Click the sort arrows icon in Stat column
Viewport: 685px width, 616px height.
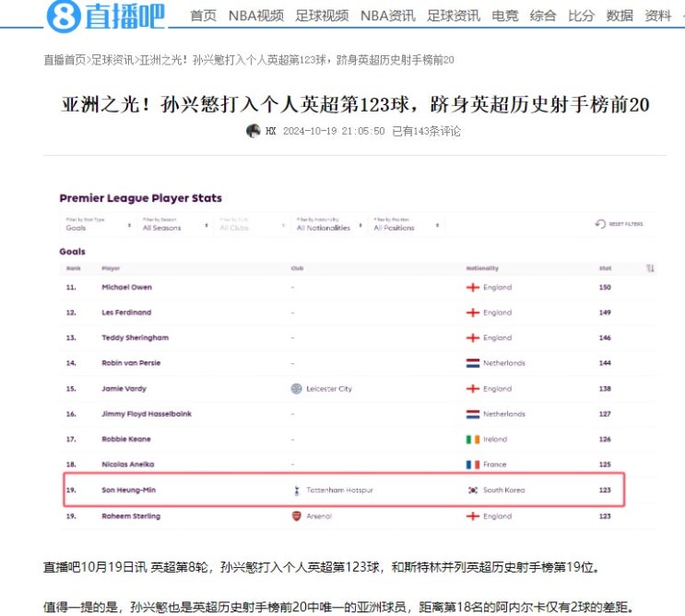[651, 268]
